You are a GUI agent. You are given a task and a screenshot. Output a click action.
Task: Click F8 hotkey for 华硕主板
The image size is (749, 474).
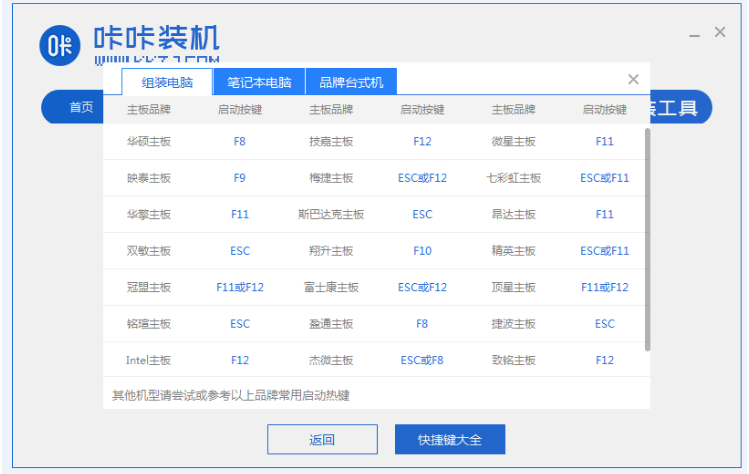tap(240, 142)
